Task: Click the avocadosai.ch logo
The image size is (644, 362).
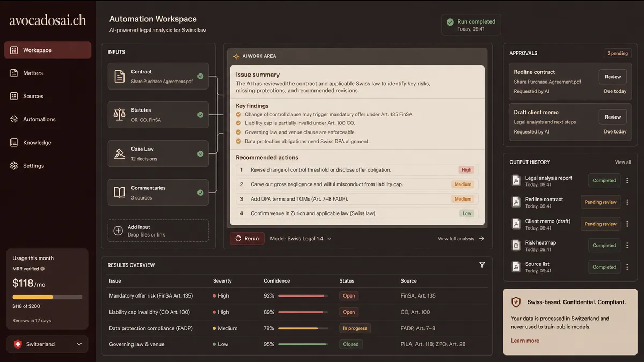Action: click(48, 20)
